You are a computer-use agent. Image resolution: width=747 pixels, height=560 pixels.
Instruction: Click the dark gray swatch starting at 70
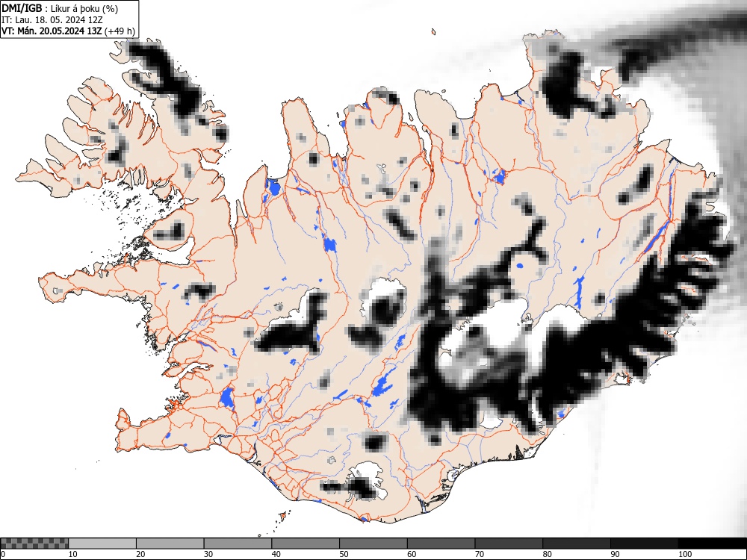[x=509, y=544]
